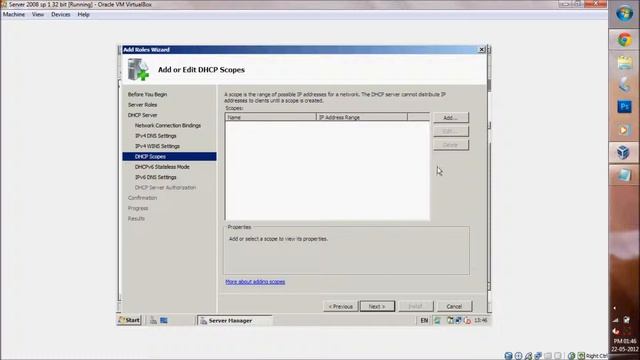Click the Delete scope button
The image size is (640, 360).
pos(451,145)
